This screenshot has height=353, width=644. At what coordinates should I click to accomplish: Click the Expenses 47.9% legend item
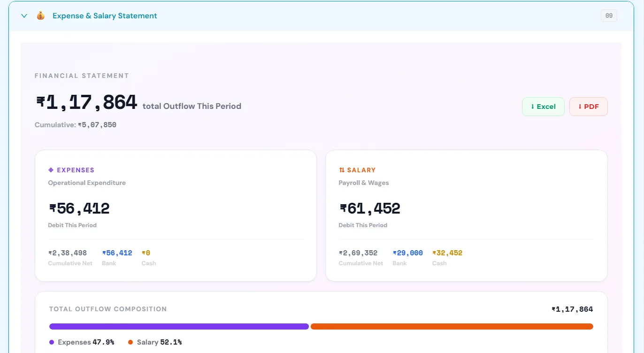pyautogui.click(x=82, y=342)
